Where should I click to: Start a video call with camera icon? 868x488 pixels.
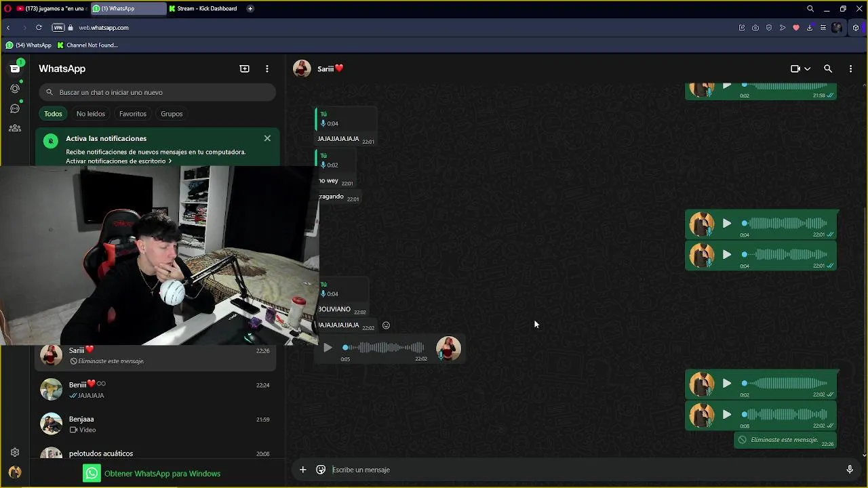(x=795, y=68)
